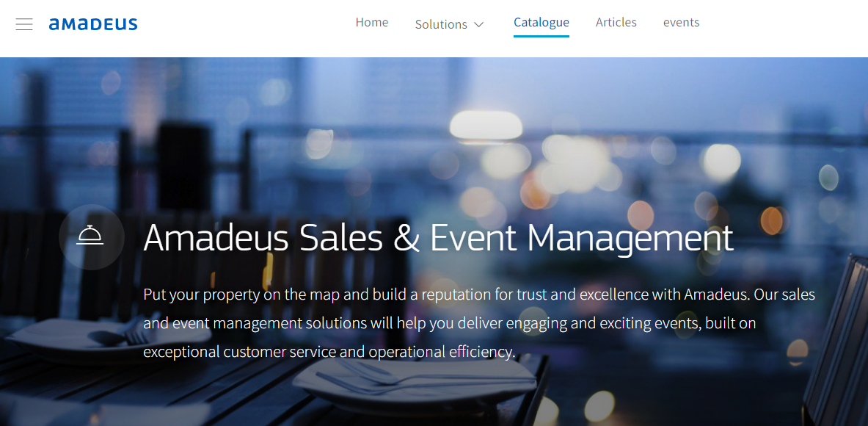Click the Amadeus logo
The image size is (868, 426).
coord(93,24)
